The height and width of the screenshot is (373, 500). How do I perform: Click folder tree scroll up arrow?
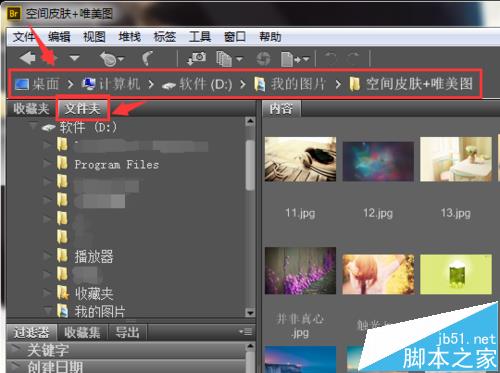250,121
